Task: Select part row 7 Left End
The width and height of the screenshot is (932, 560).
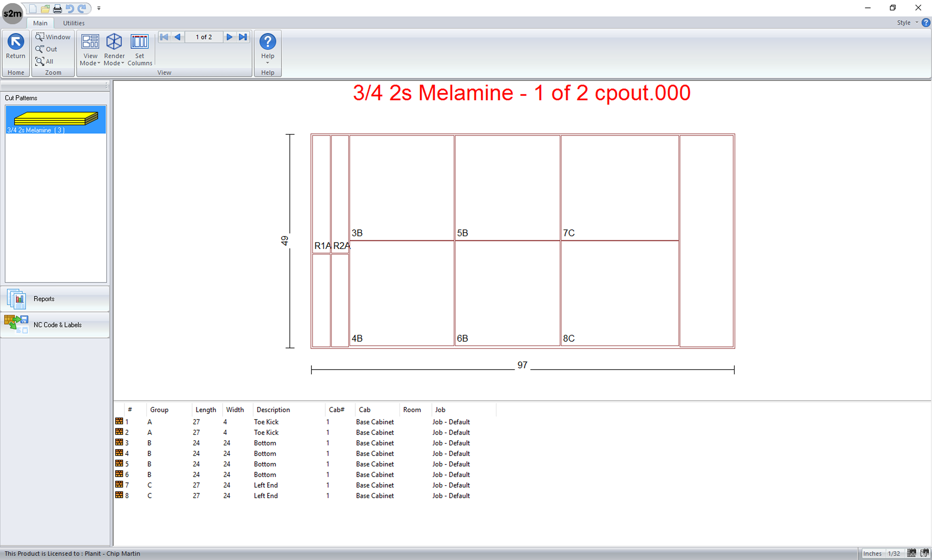Action: pyautogui.click(x=305, y=485)
